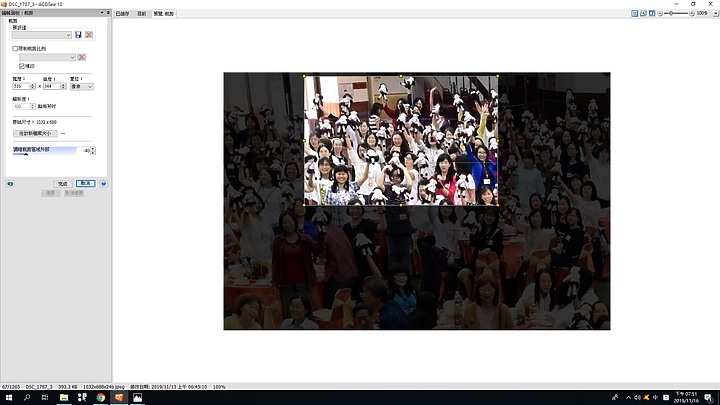
Task: Click the fit image view icon
Action: (643, 14)
